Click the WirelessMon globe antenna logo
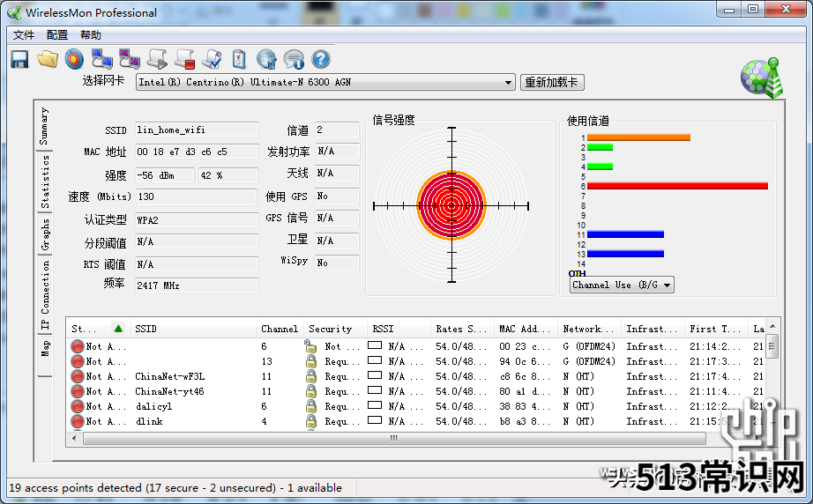Screen dimensions: 813x504 pyautogui.click(x=762, y=78)
